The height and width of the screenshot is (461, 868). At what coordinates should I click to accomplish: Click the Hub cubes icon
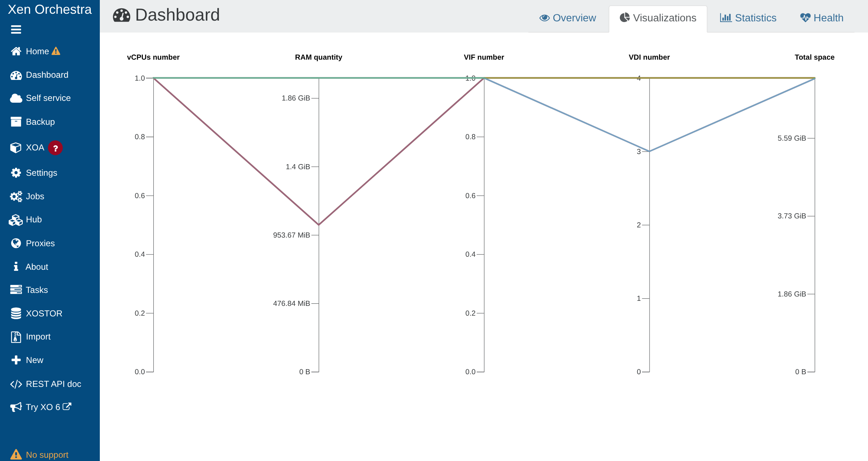(x=16, y=220)
